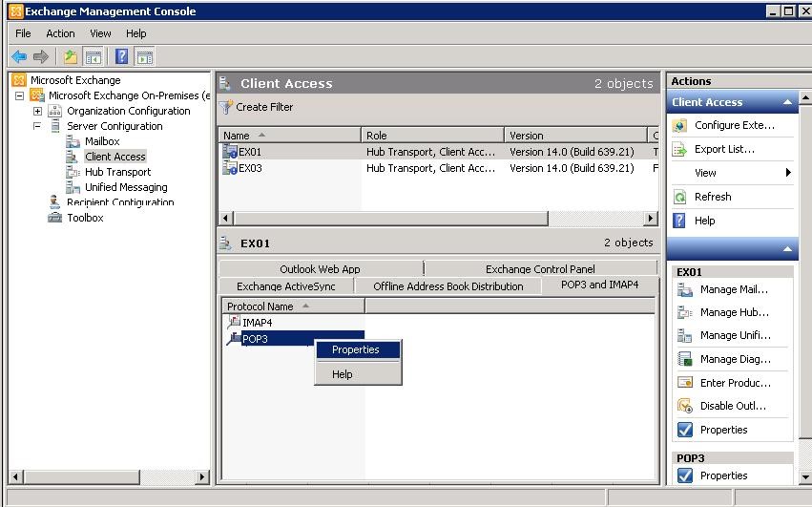Click the Manage Diagnostic Logging icon
This screenshot has width=812, height=507.
coord(684,359)
